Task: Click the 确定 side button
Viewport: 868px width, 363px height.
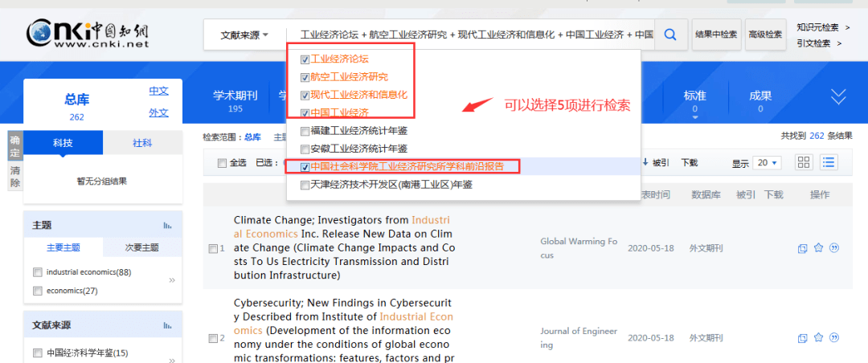Action: pos(15,145)
